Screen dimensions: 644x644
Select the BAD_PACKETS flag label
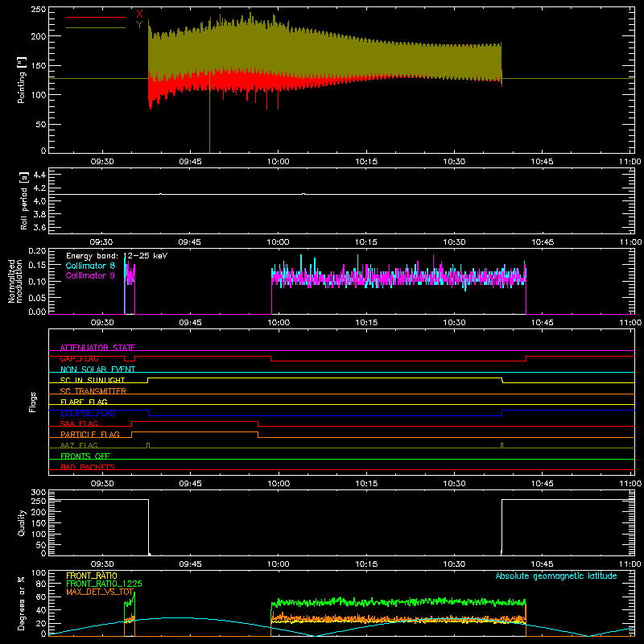pos(88,467)
